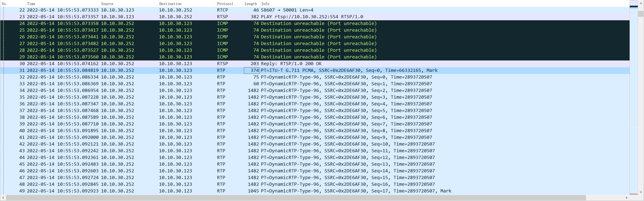The height and width of the screenshot is (201, 644).
Task: Select RTP packet Seq=17 with Mark
Action: pyautogui.click(x=315, y=191)
